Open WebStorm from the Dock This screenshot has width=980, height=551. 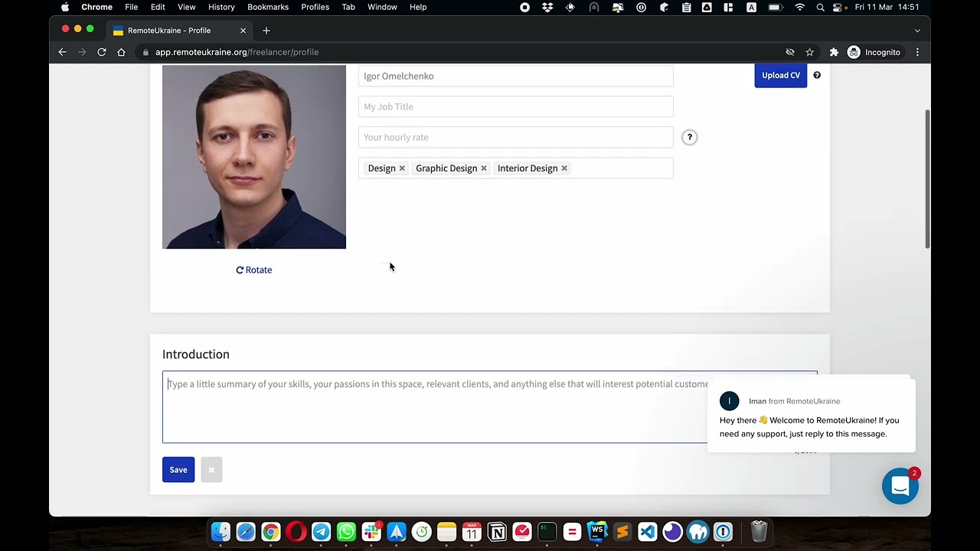(597, 531)
